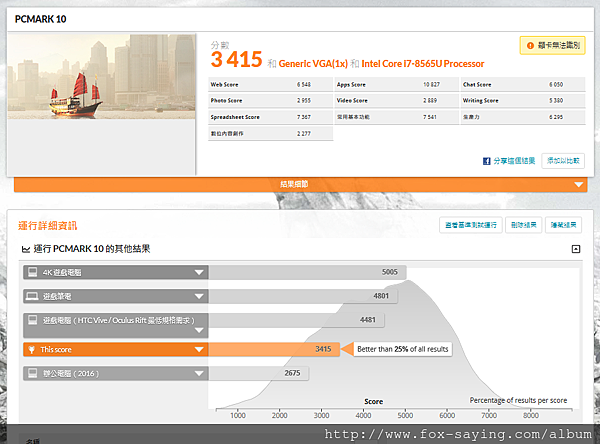Click the graphics card warning icon badge

tap(552, 46)
